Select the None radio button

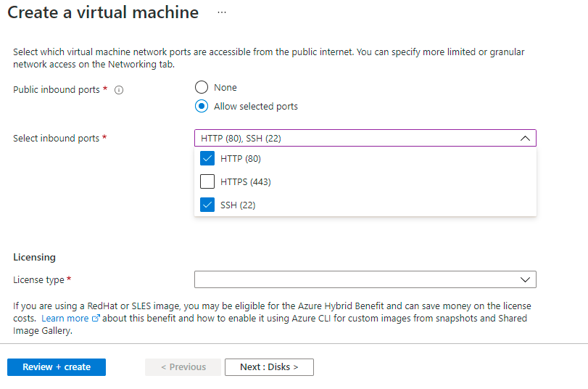pos(202,88)
